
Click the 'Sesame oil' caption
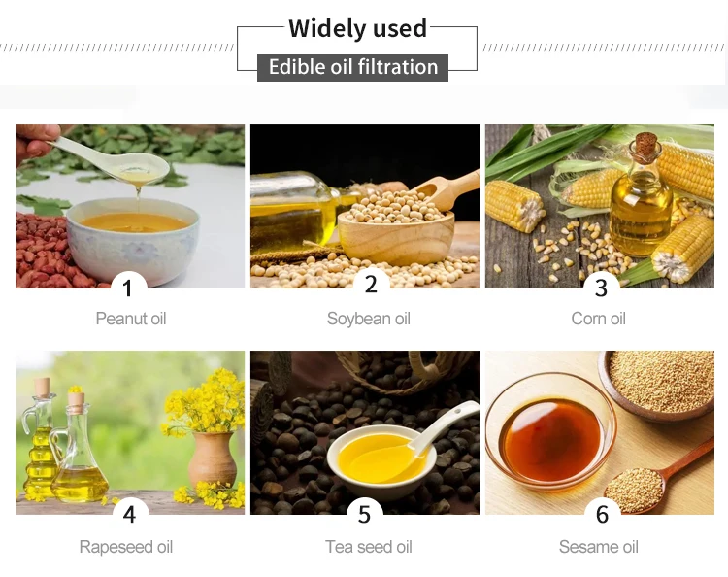pyautogui.click(x=599, y=547)
